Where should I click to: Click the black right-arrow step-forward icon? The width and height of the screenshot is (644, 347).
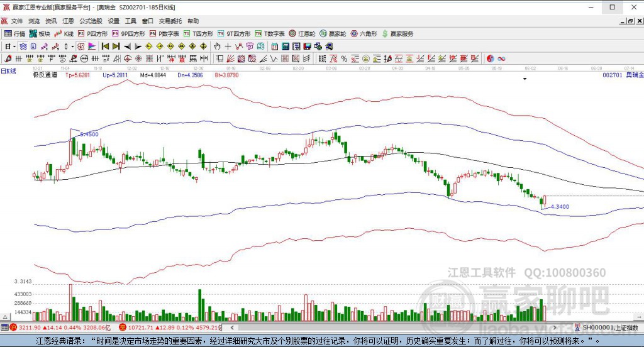tap(138, 47)
